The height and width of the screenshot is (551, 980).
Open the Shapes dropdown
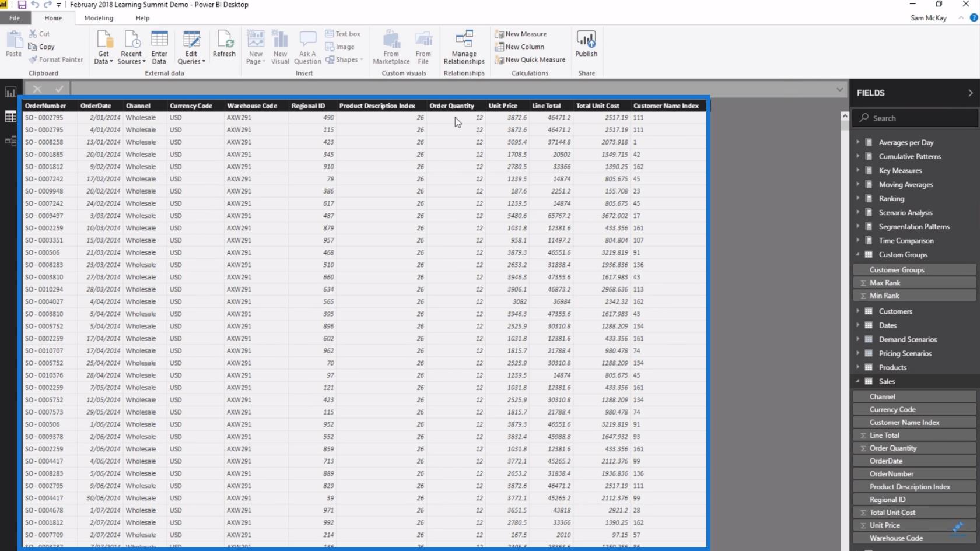[344, 59]
